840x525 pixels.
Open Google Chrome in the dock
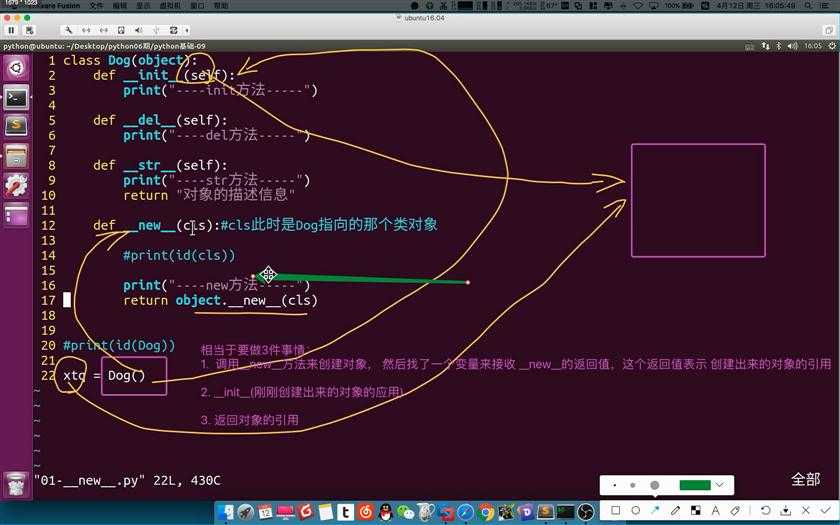click(x=486, y=512)
